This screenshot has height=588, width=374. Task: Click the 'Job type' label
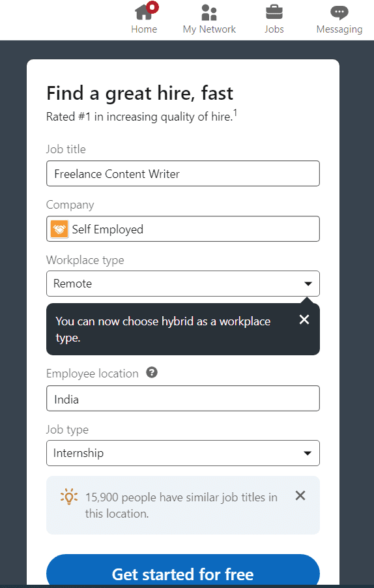click(68, 430)
